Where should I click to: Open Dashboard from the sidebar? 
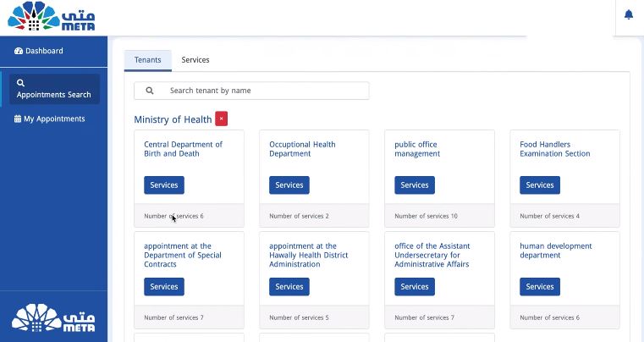[39, 51]
